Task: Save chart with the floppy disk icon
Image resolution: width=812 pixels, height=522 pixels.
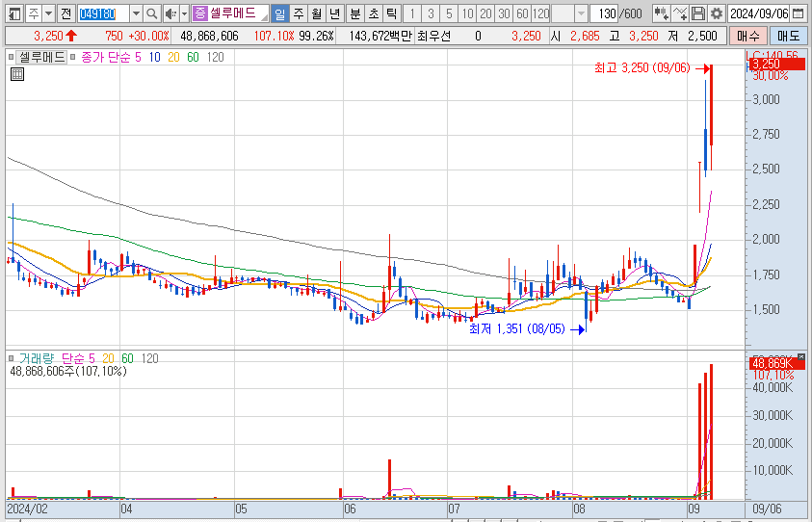Action: pos(698,13)
